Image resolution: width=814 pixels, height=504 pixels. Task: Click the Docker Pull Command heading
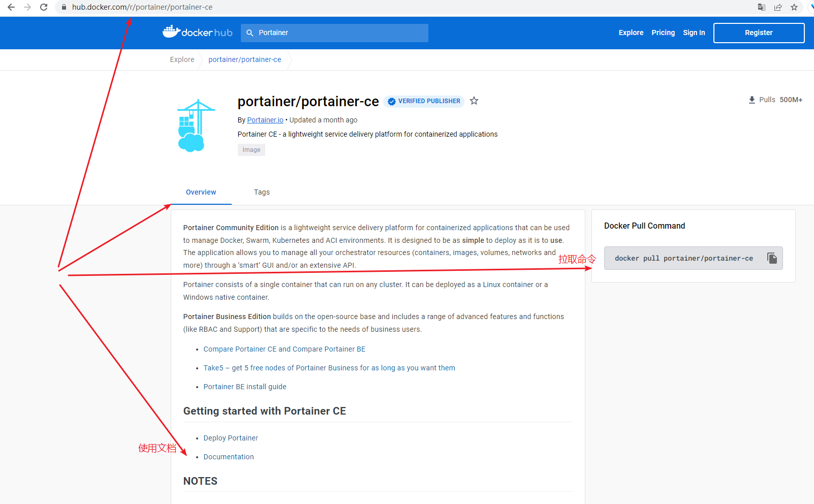click(644, 226)
